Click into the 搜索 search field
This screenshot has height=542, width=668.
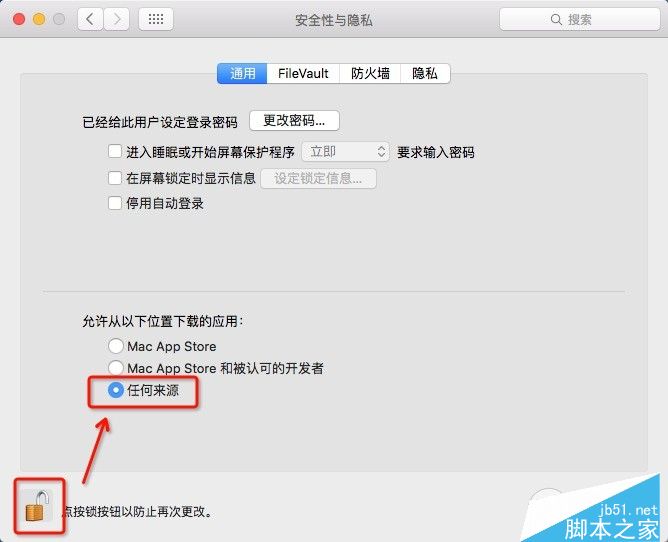pos(580,19)
